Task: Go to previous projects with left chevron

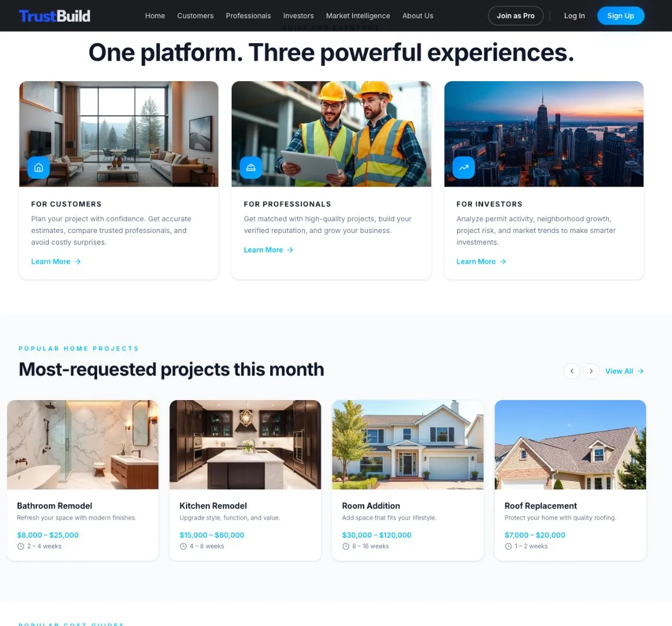Action: pyautogui.click(x=572, y=371)
